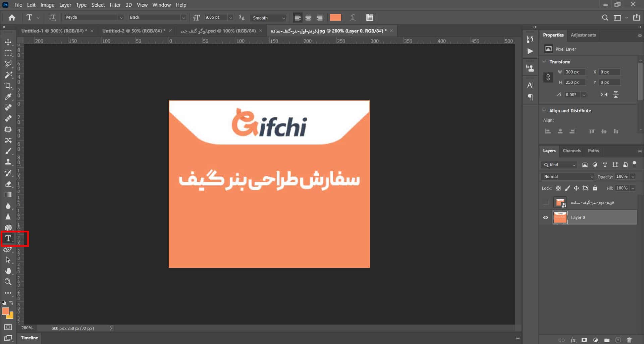Screen dimensions: 644x344
Task: Open the Opacity dropdown arrow
Action: pyautogui.click(x=633, y=177)
